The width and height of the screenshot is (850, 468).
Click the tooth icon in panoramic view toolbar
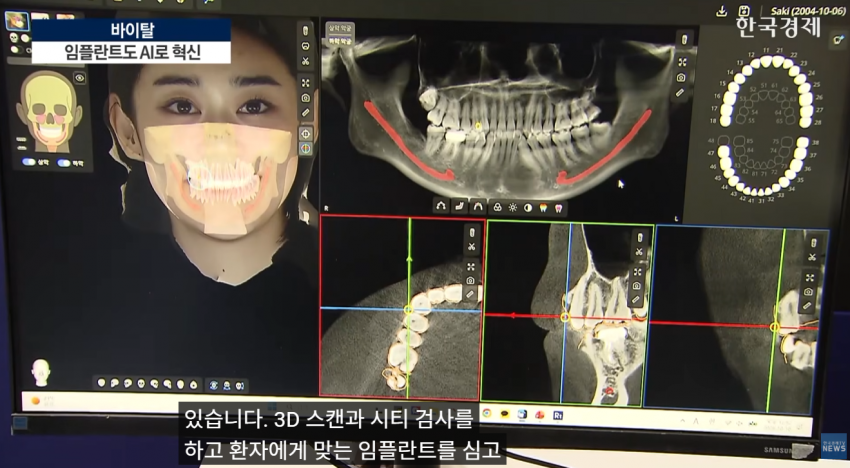684,40
